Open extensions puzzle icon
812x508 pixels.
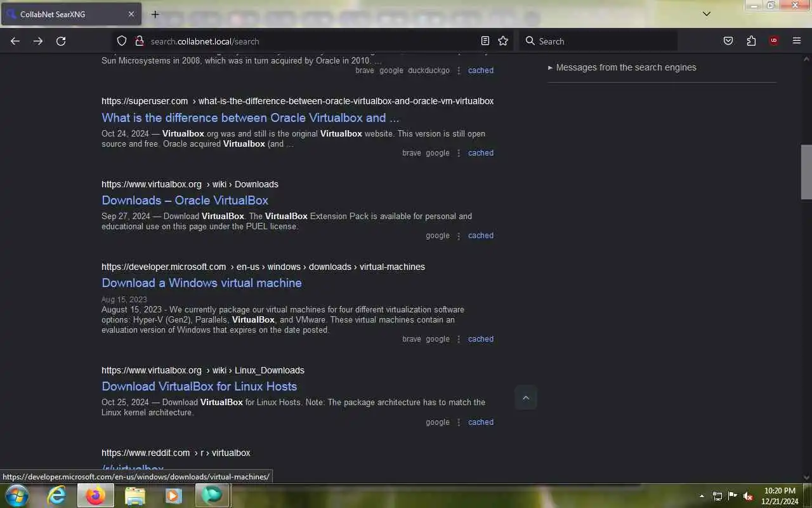(751, 41)
